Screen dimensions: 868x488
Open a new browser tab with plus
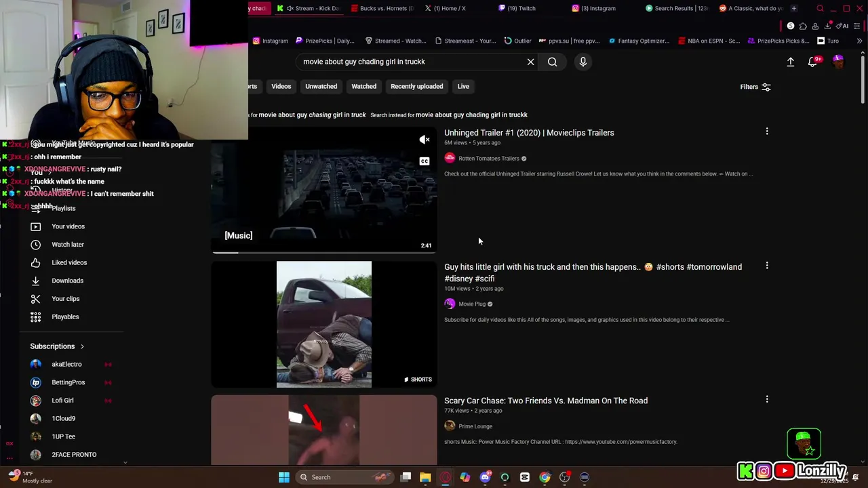click(793, 8)
